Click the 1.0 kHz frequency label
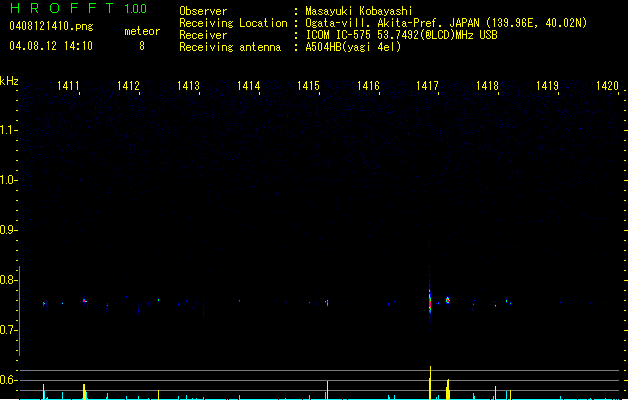This screenshot has width=629, height=400. (8, 180)
